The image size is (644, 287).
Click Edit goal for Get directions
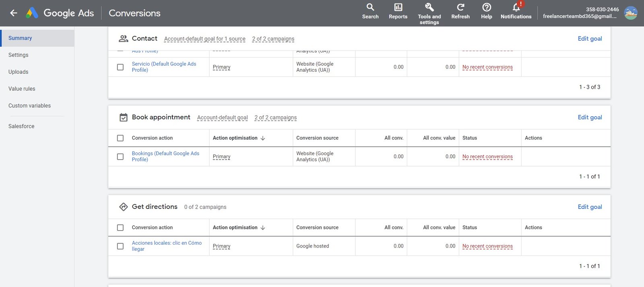[590, 207]
